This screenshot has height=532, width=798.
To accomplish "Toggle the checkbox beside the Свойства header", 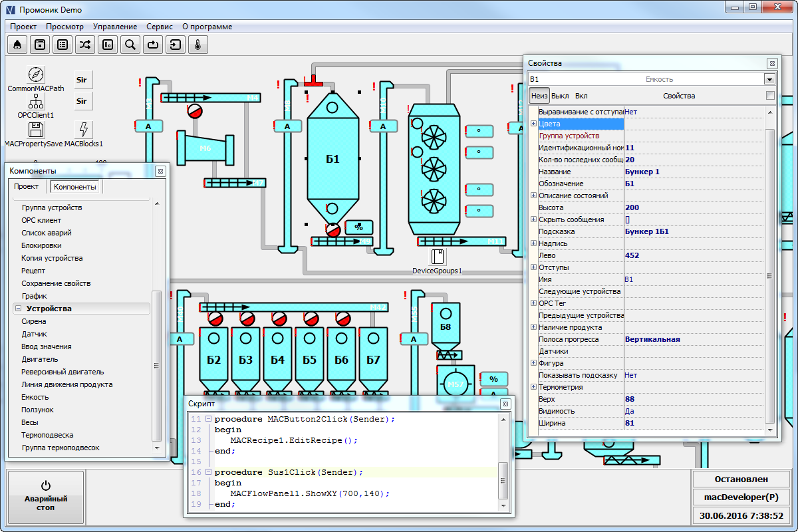I will click(770, 96).
